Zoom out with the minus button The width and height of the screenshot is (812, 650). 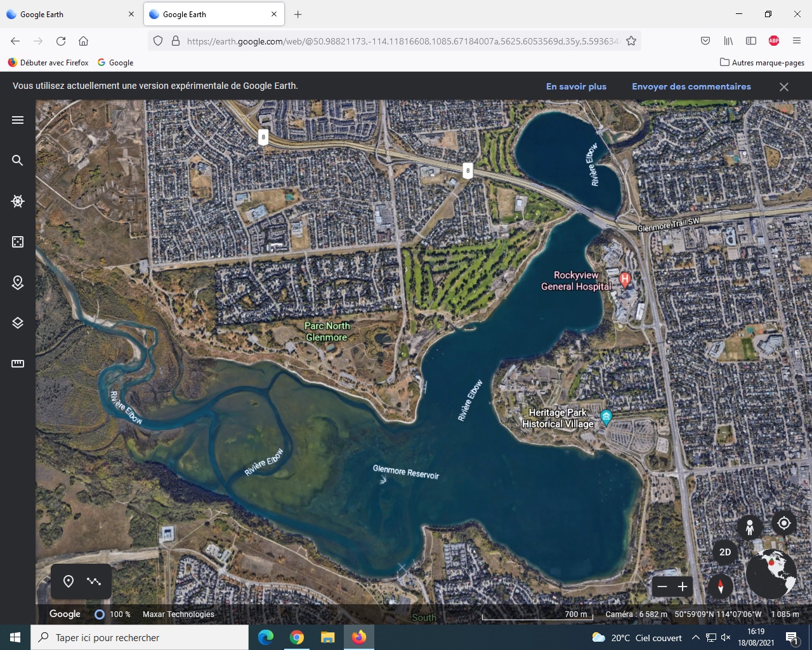point(662,587)
